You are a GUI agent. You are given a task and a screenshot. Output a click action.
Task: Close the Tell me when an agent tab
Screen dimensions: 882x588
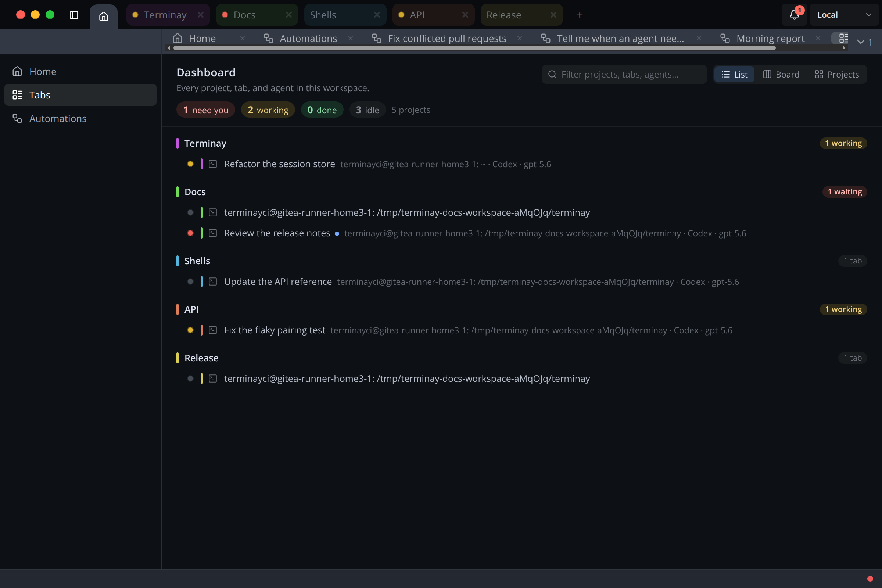point(699,38)
